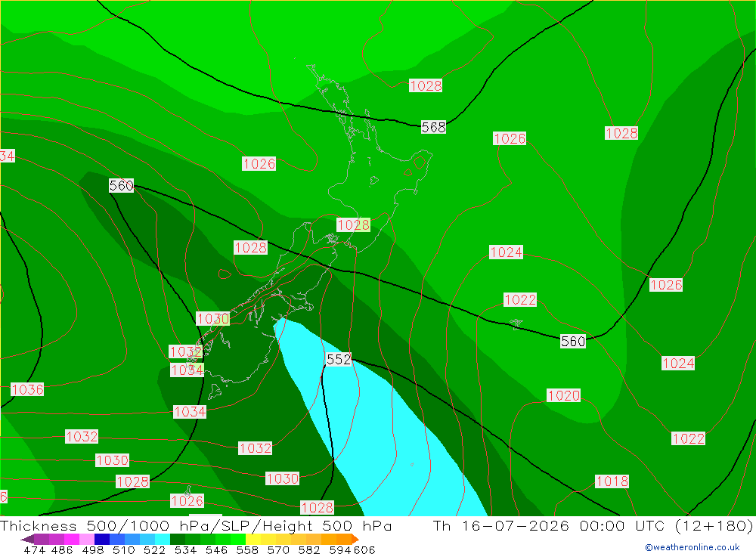This screenshot has width=756, height=554.
Task: Click the 1028 label left of the 568 label
Action: point(425,86)
